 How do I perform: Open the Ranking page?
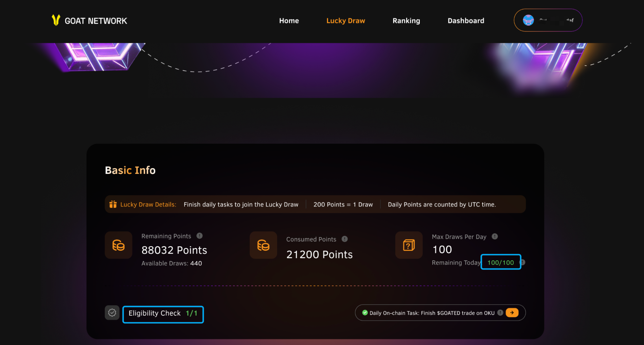point(406,20)
